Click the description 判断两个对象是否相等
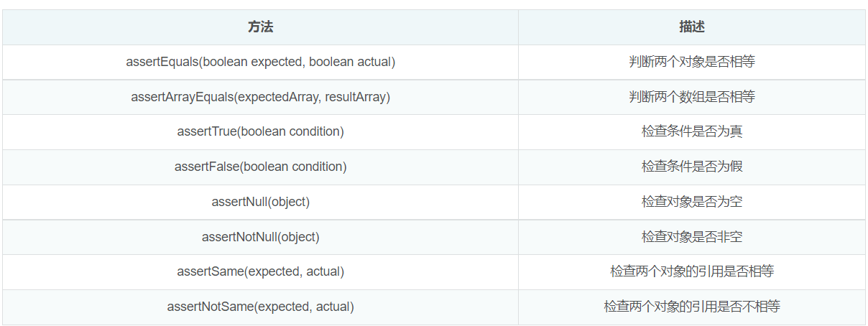The width and height of the screenshot is (868, 326). tap(692, 62)
